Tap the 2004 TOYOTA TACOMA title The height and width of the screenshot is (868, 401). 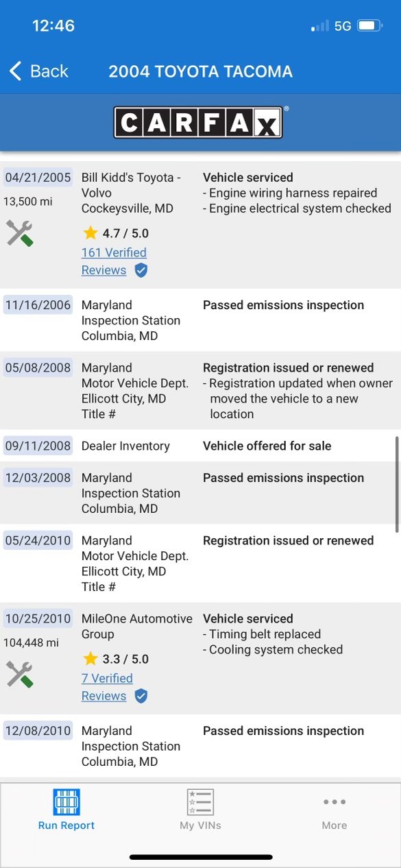click(x=200, y=71)
